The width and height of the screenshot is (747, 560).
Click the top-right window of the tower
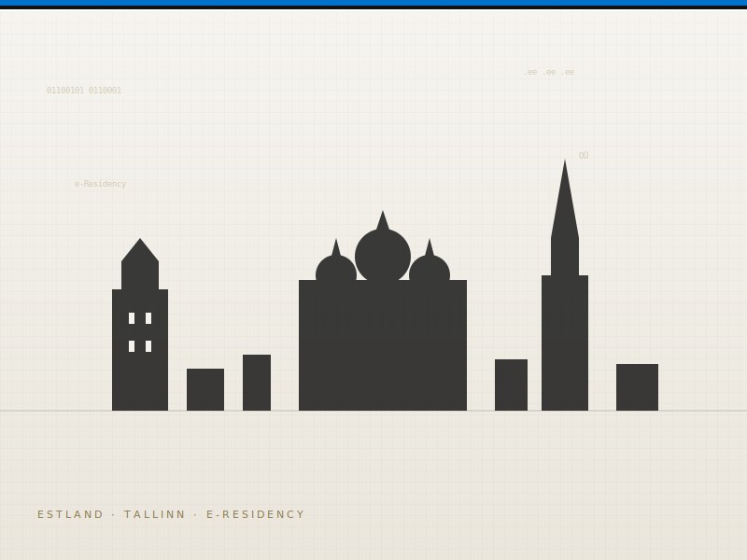coord(148,318)
